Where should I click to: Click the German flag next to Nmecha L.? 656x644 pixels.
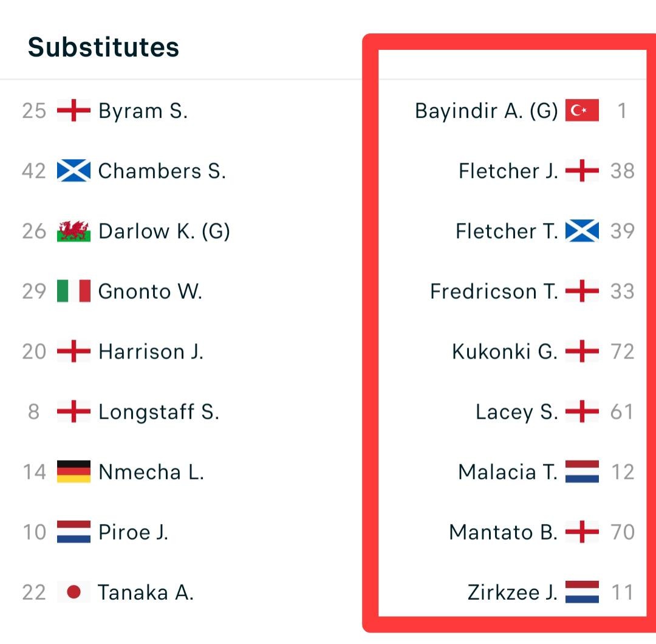pyautogui.click(x=73, y=472)
